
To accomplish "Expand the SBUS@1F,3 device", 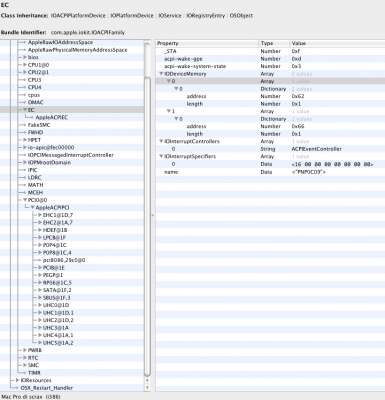I will pyautogui.click(x=40, y=298).
